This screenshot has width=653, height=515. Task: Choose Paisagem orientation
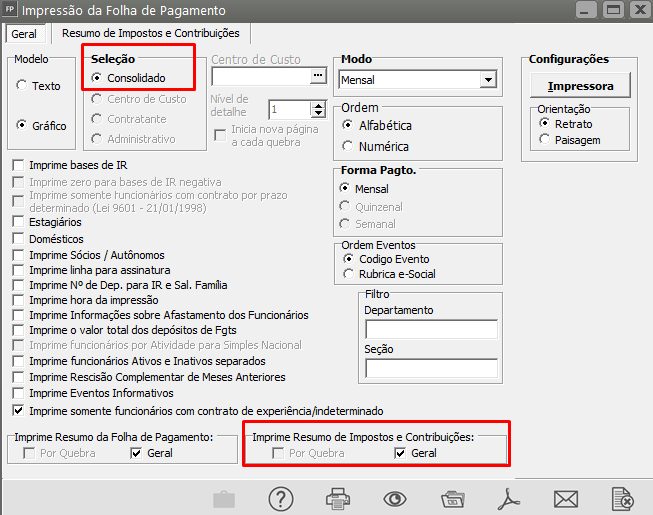pyautogui.click(x=545, y=140)
